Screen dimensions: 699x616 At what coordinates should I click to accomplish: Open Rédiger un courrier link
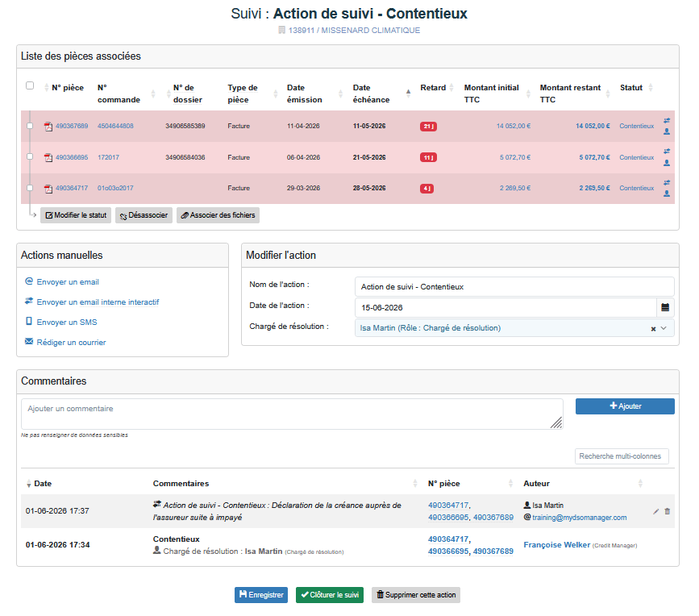click(71, 343)
